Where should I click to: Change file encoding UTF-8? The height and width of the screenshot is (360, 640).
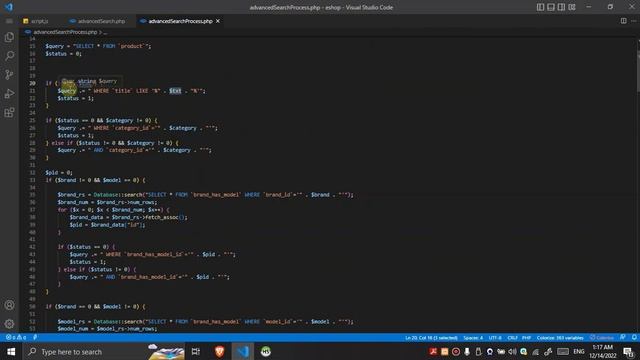[495, 338]
